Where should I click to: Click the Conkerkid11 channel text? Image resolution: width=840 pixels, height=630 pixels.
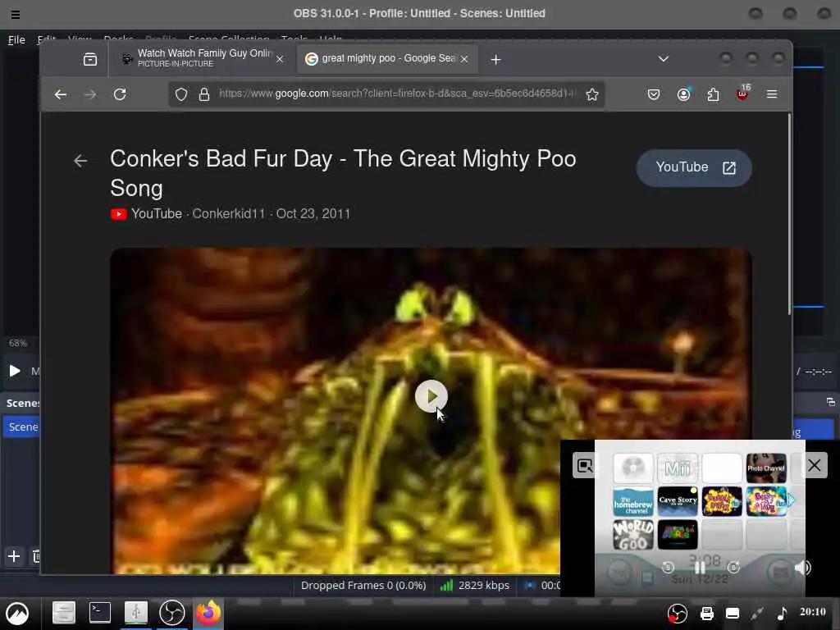pyautogui.click(x=229, y=214)
